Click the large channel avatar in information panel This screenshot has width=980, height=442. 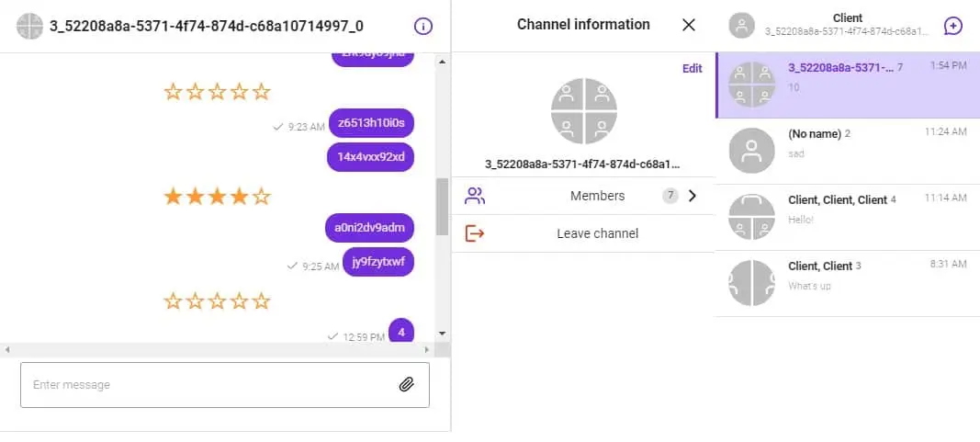pyautogui.click(x=583, y=111)
